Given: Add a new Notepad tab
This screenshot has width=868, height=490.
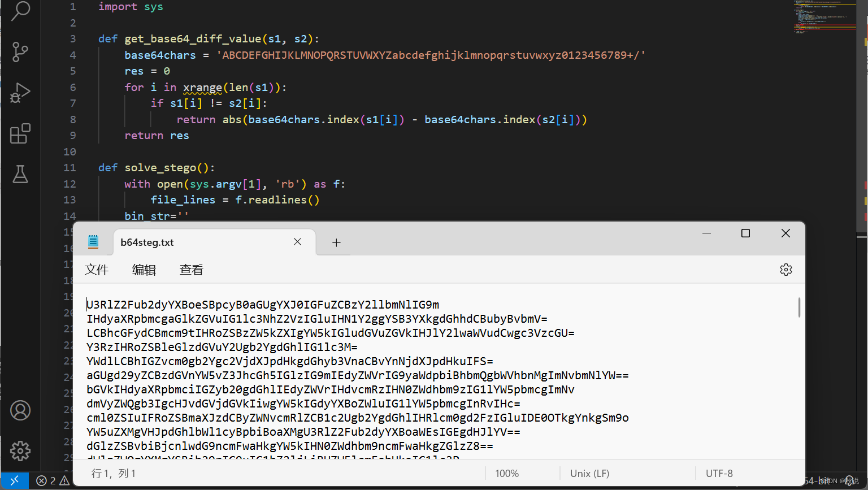Looking at the screenshot, I should coord(336,242).
